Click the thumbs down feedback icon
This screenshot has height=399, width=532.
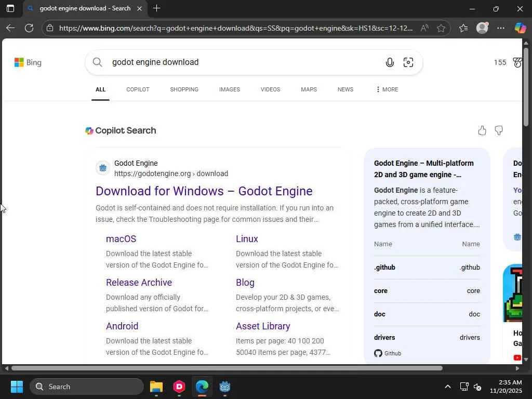click(x=499, y=130)
